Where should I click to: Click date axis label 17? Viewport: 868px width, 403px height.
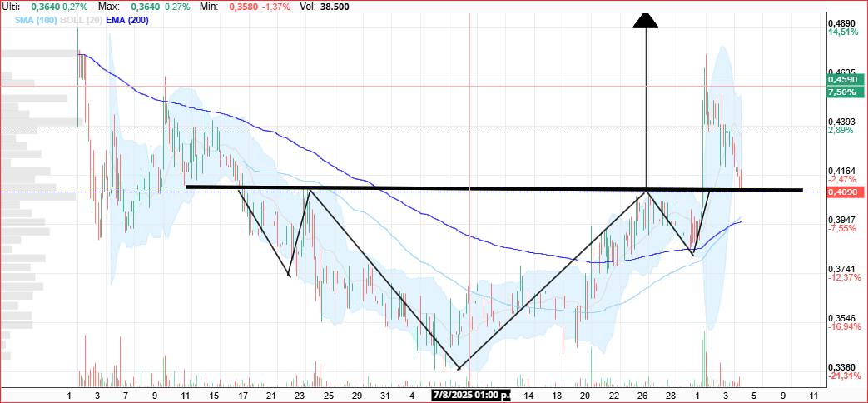tap(242, 396)
